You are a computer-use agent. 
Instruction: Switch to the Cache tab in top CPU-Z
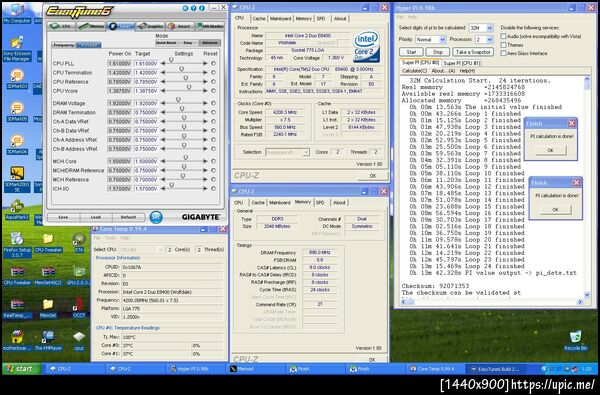[259, 18]
